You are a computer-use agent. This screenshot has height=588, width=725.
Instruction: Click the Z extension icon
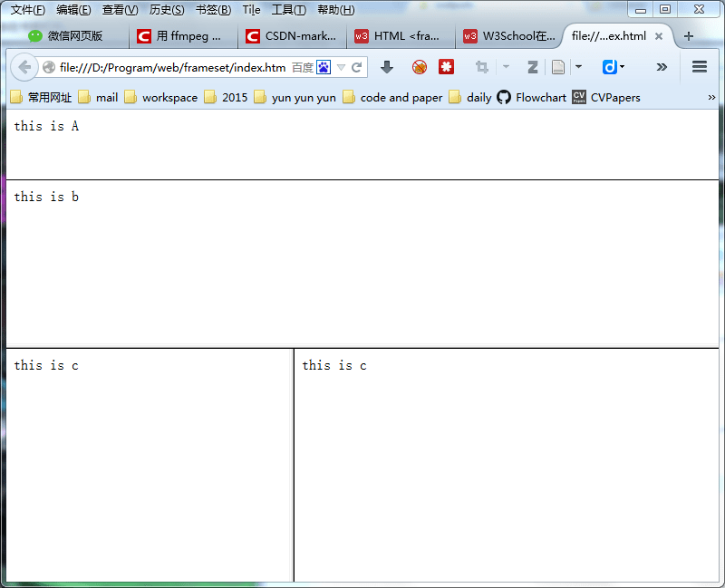(533, 67)
